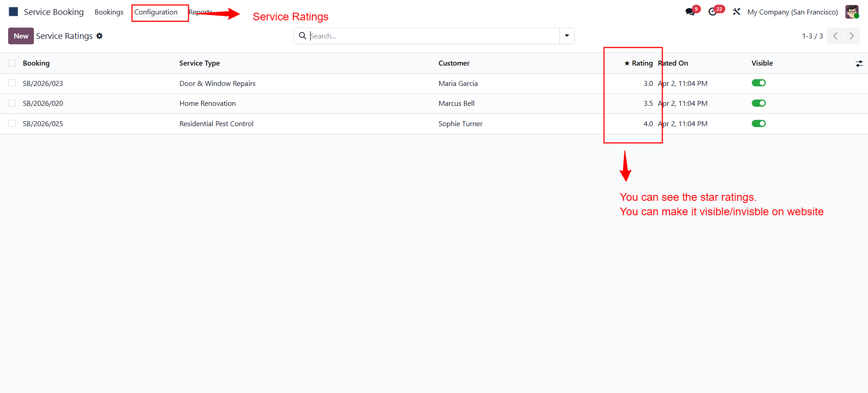This screenshot has width=868, height=393.
Task: Expand the search filter options dropdown
Action: click(x=567, y=36)
